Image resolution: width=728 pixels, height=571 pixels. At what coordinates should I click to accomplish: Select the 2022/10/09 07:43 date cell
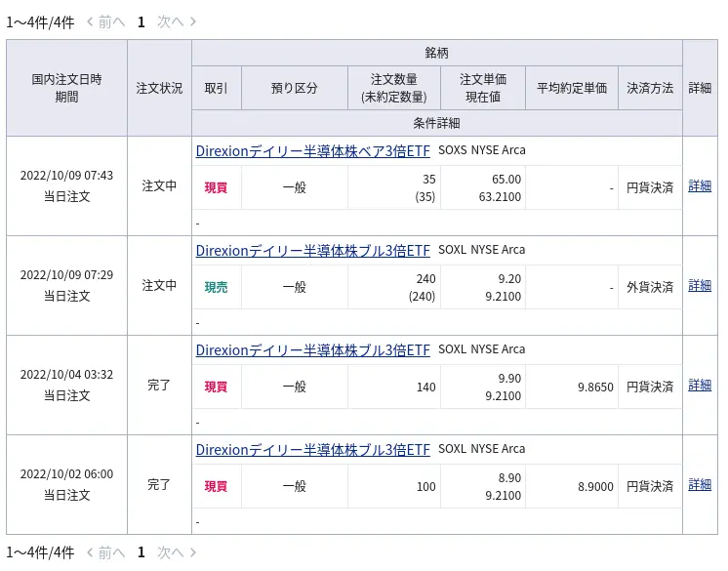pyautogui.click(x=67, y=186)
